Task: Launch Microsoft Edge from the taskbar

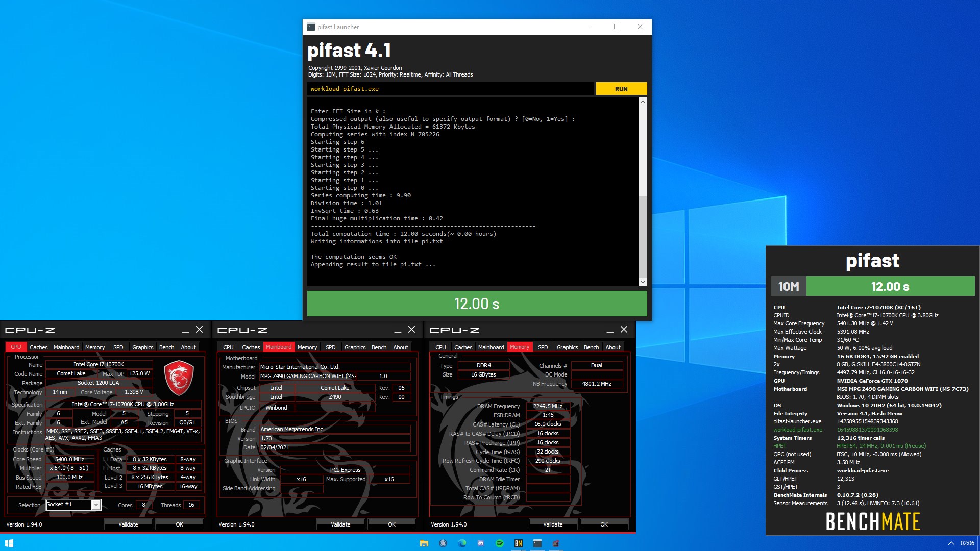Action: click(x=462, y=543)
